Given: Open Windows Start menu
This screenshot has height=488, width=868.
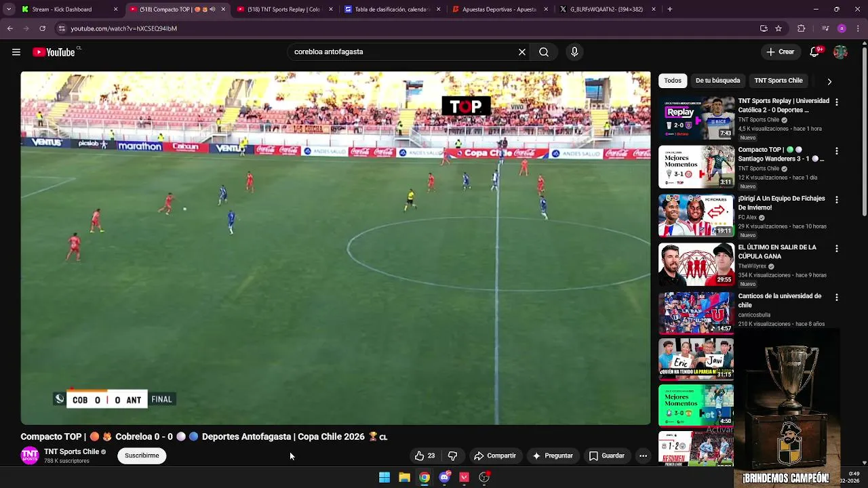Looking at the screenshot, I should [x=384, y=477].
